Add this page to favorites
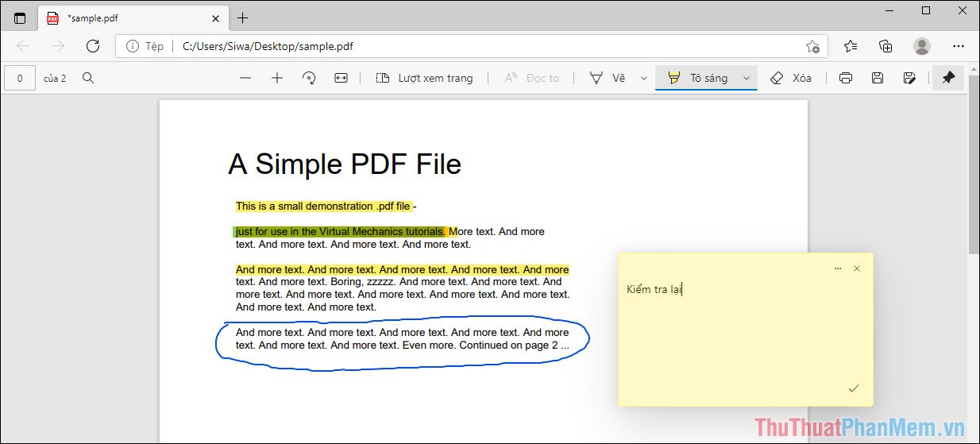The image size is (980, 444). click(x=812, y=46)
